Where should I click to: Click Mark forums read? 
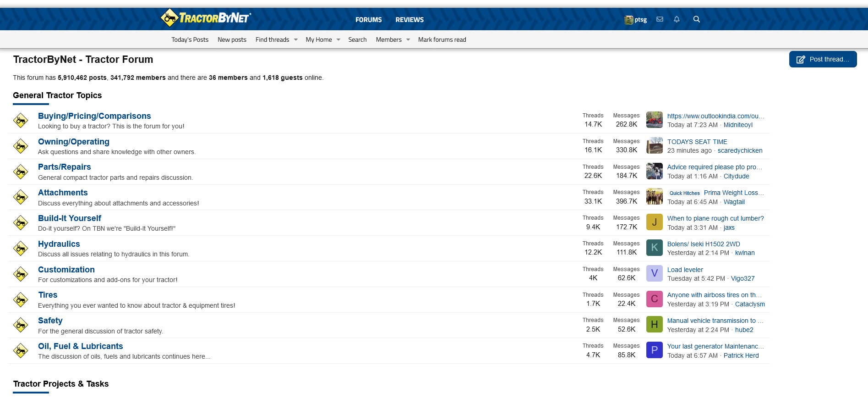tap(442, 40)
